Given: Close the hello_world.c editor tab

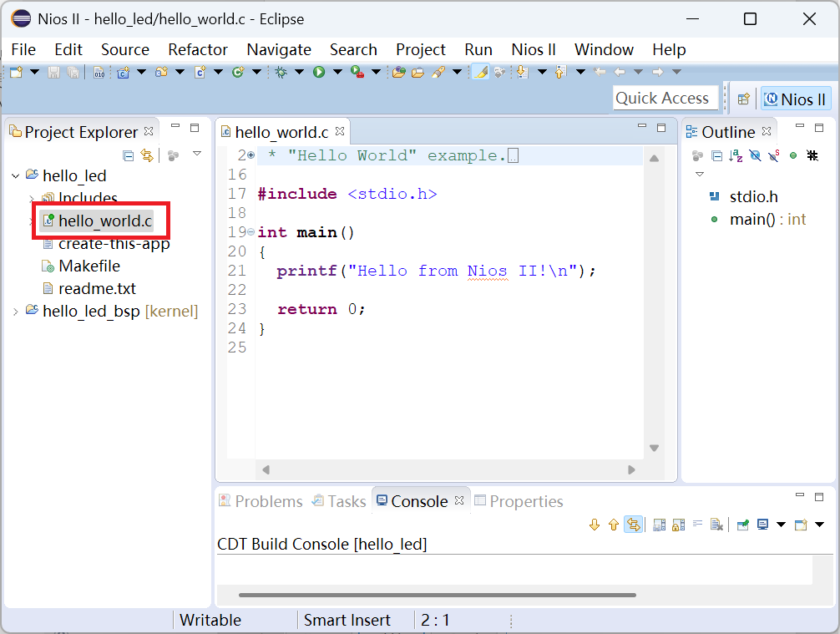Looking at the screenshot, I should tap(340, 131).
